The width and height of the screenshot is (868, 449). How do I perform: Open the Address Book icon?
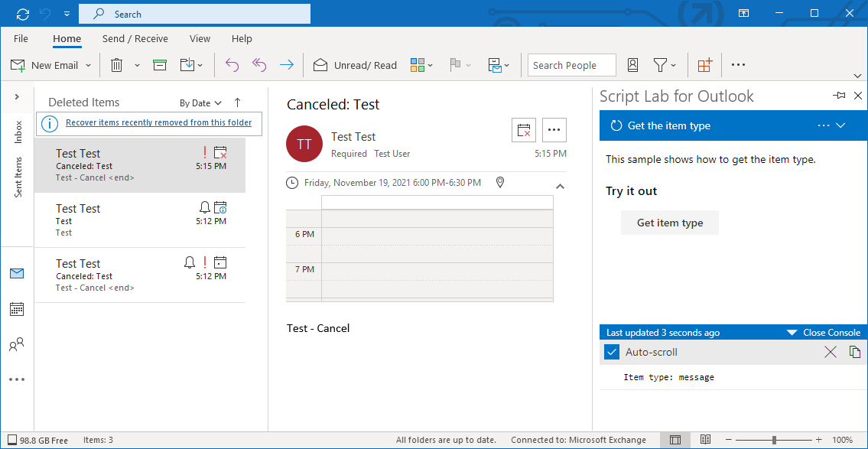632,65
